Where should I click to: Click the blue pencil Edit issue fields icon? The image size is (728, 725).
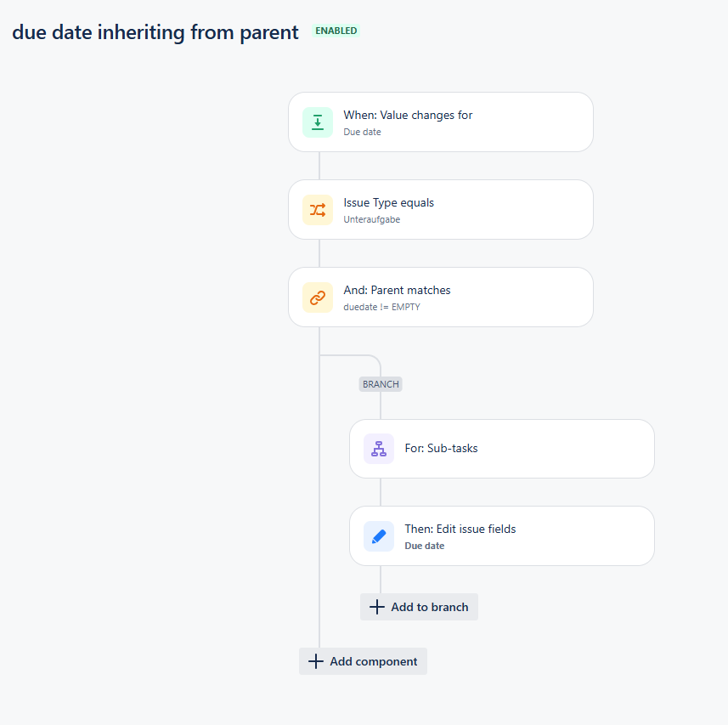click(x=379, y=536)
